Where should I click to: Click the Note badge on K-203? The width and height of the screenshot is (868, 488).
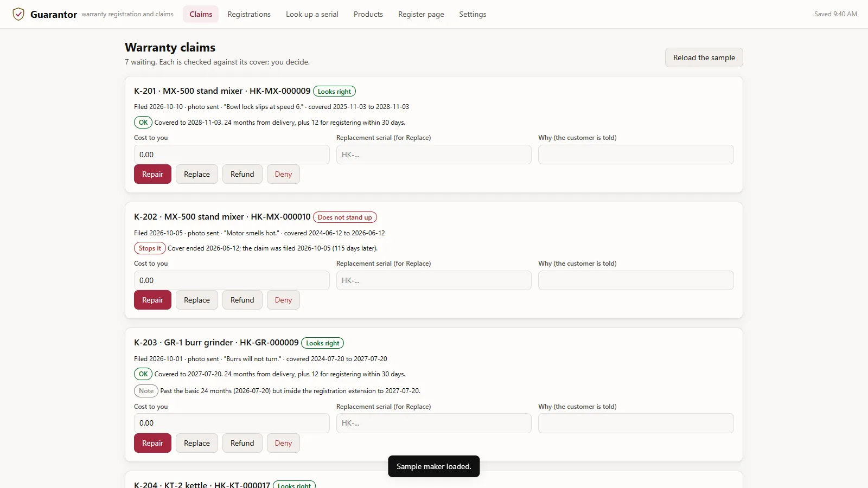146,391
